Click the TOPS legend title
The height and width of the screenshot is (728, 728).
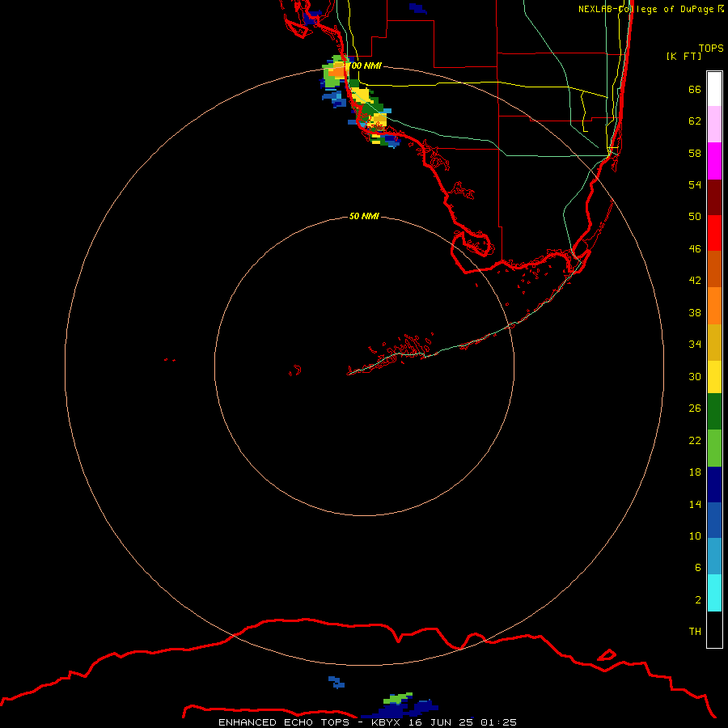tap(711, 48)
